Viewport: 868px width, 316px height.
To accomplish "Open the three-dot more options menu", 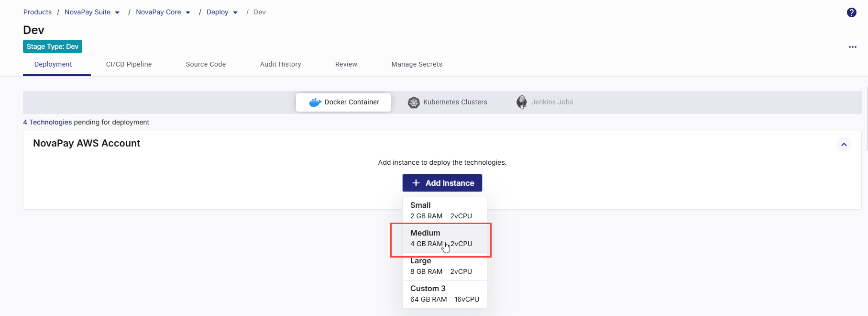I will click(852, 47).
